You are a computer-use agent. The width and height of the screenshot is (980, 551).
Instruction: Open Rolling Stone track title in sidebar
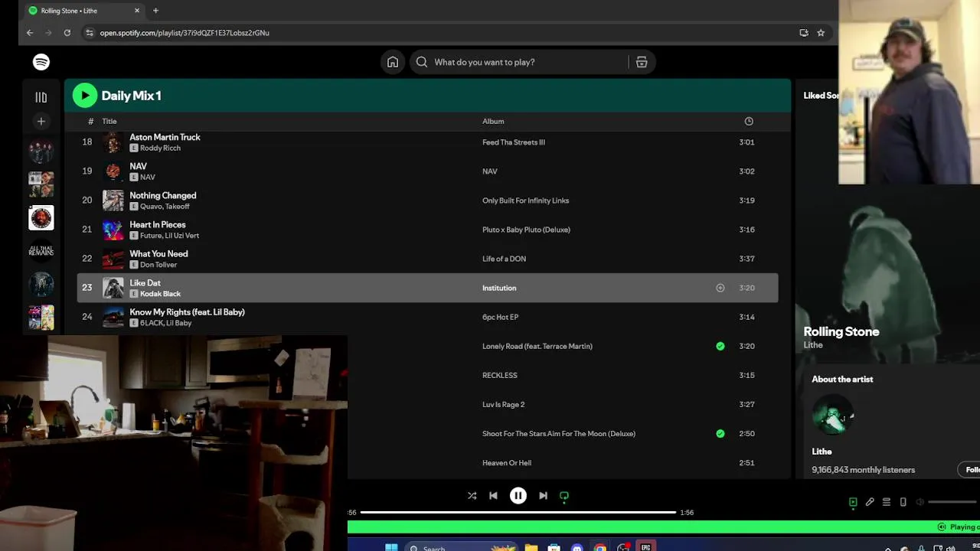click(841, 331)
